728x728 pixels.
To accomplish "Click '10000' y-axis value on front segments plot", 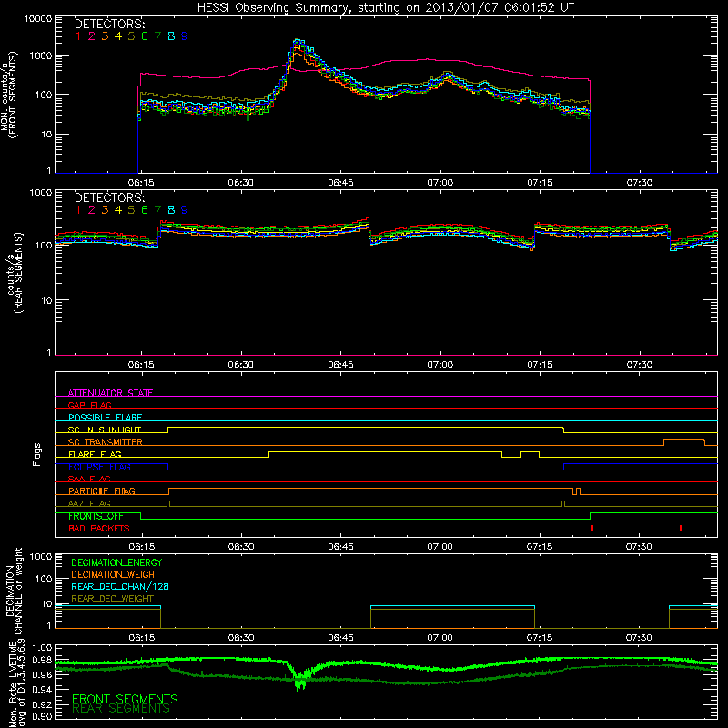I will tap(37, 19).
